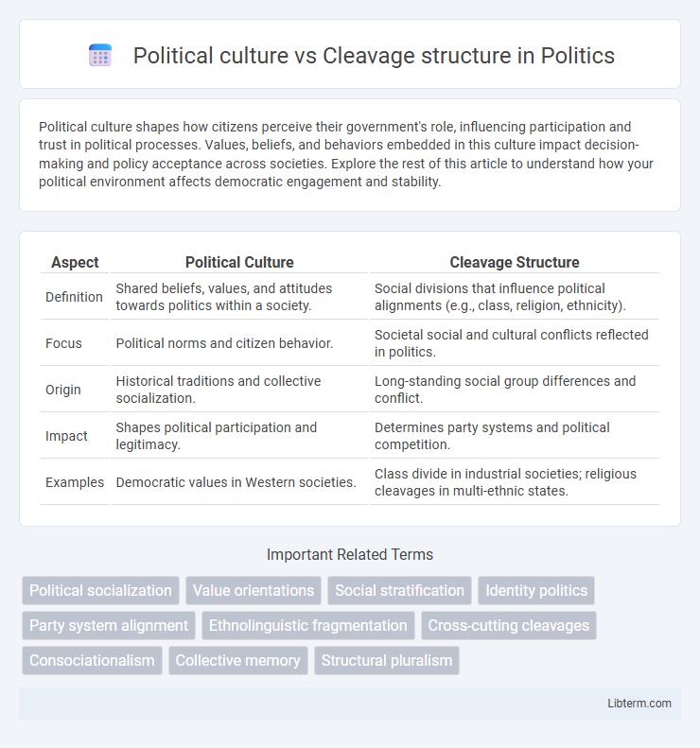Click cell 'Class divide in industrial societies'
700x748 pixels.
point(515,482)
